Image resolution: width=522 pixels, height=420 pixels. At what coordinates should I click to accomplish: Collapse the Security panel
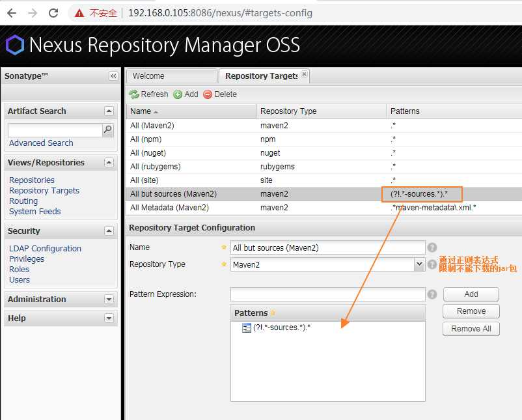click(x=109, y=231)
